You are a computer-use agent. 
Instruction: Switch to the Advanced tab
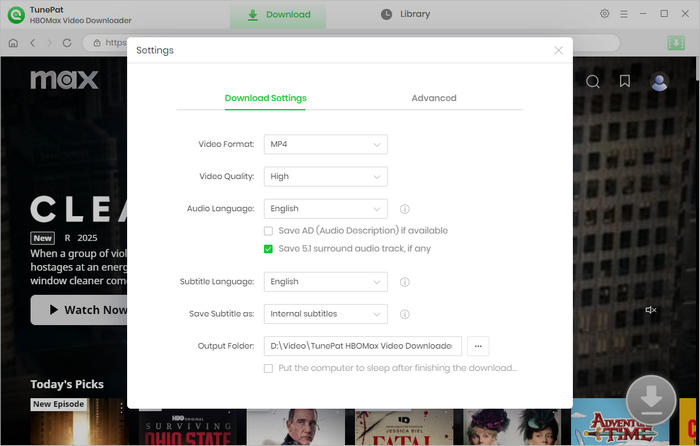[433, 98]
